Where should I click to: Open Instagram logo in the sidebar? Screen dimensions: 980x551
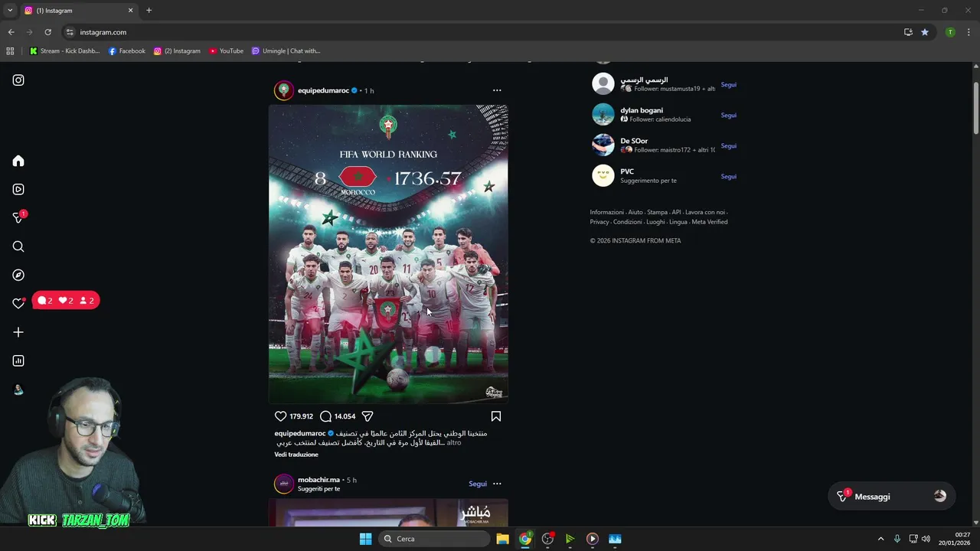tap(18, 80)
